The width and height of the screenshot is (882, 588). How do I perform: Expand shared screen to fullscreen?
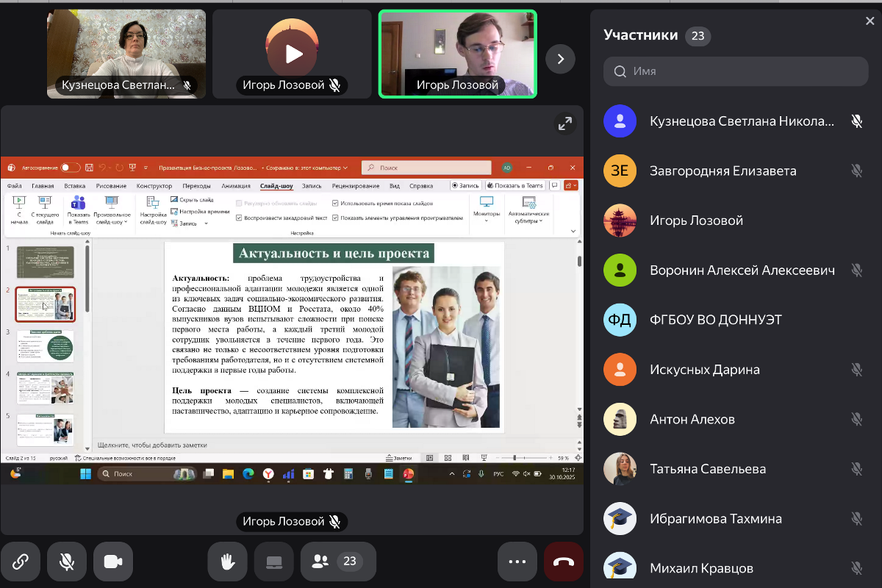[564, 124]
